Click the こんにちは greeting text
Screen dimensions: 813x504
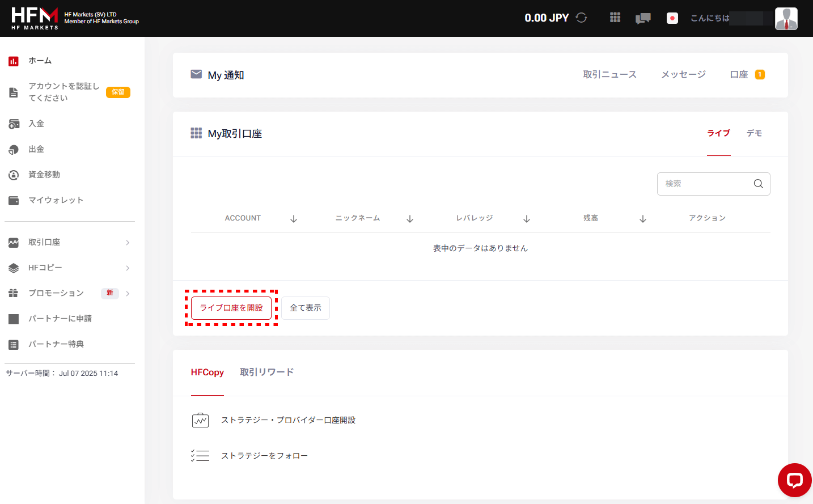pos(710,18)
